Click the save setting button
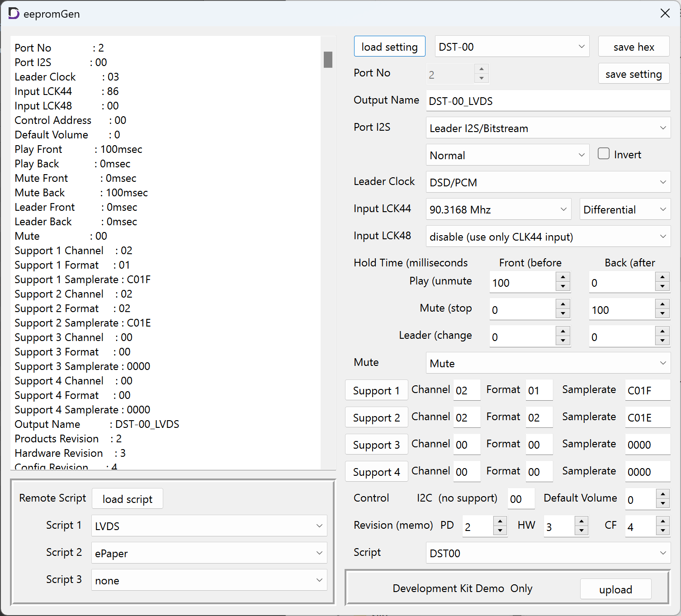This screenshot has width=681, height=616. pos(634,74)
